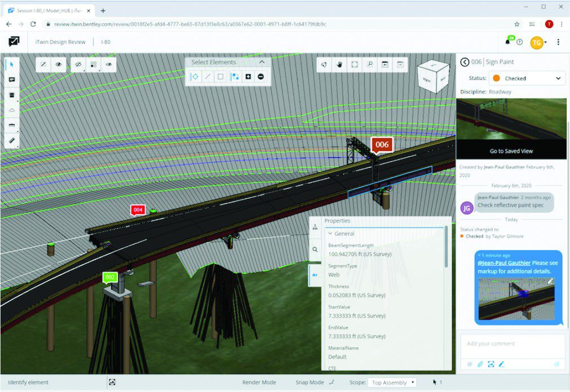This screenshot has height=392, width=570.
Task: Toggle the hide elements crossed-eye icon
Action: (78, 65)
